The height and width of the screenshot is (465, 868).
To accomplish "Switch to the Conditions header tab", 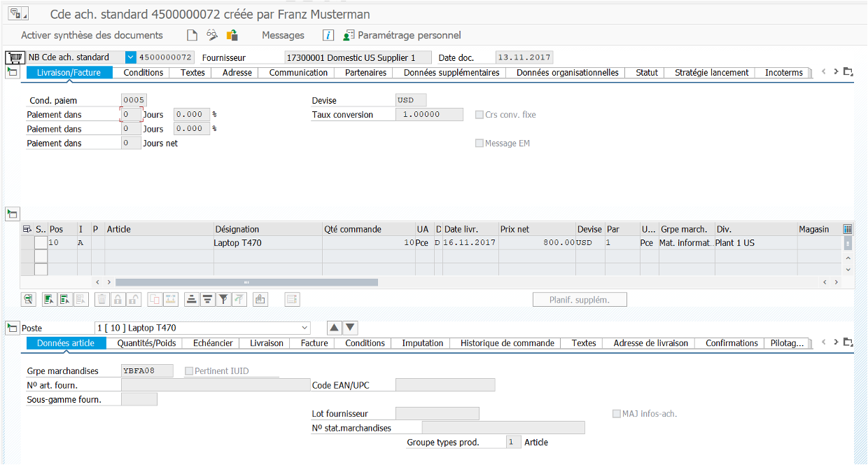I will point(143,73).
